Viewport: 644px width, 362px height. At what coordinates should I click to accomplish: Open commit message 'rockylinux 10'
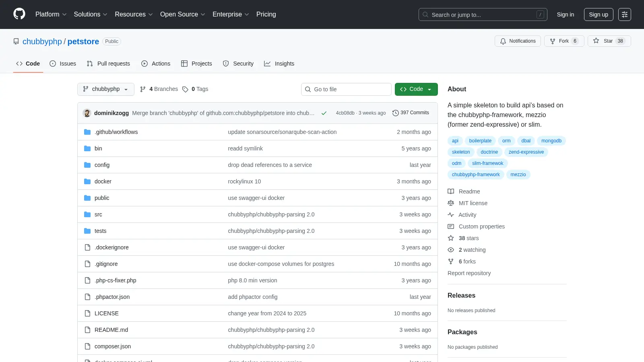(244, 181)
